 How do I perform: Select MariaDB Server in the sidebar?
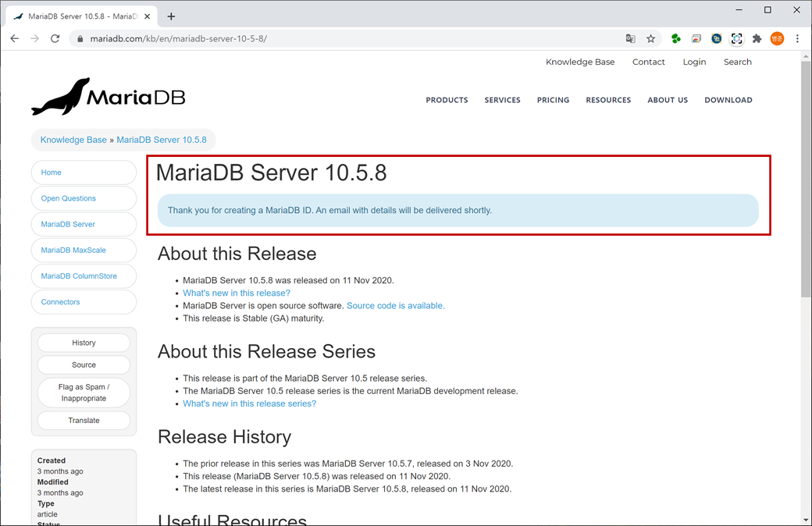pos(84,224)
